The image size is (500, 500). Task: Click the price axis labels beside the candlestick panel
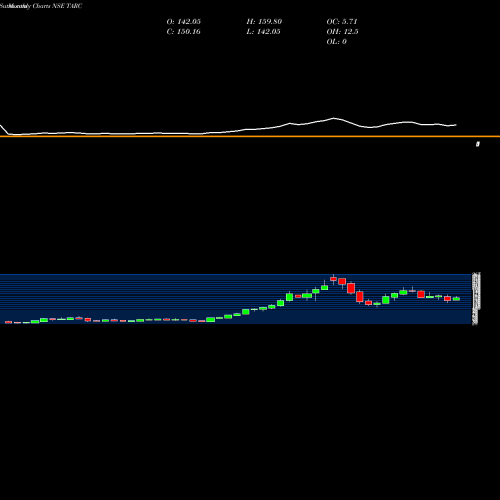[476, 298]
